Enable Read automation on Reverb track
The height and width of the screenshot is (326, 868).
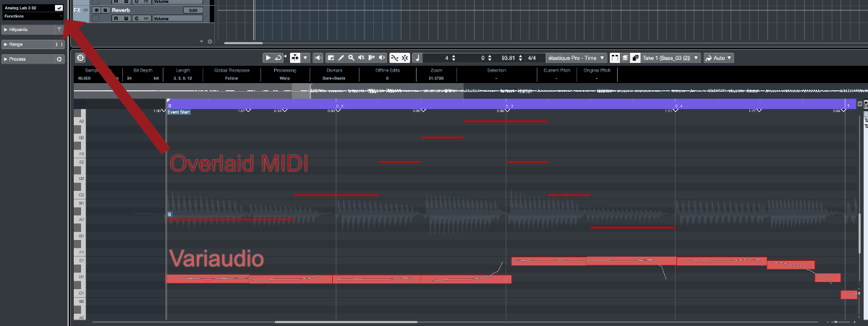[116, 18]
